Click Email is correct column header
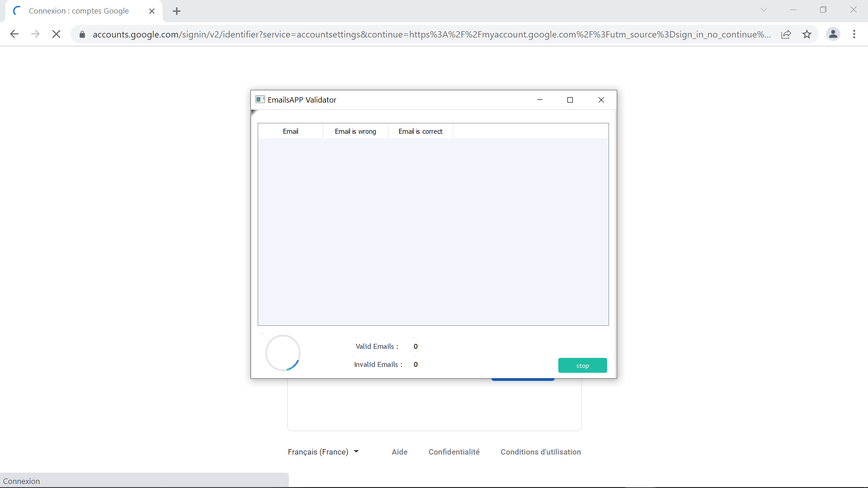Screen dimensions: 868x488 pos(420,131)
